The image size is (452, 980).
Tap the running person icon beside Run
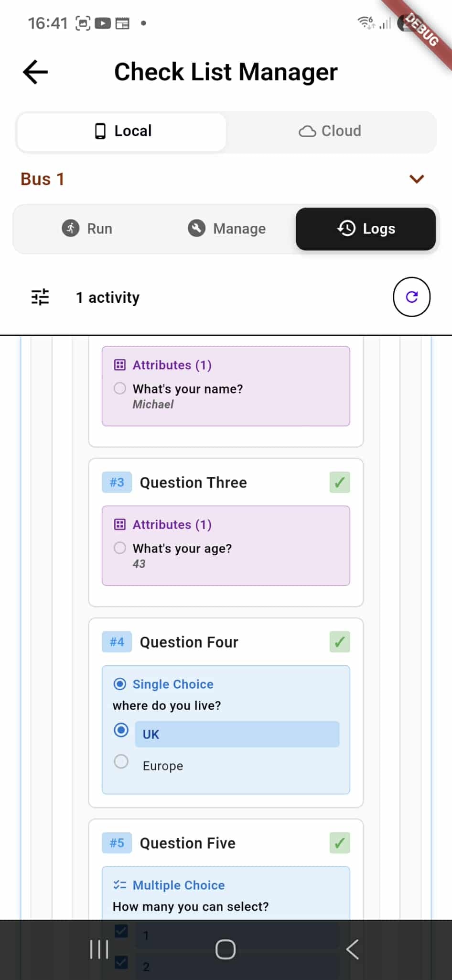(x=70, y=229)
